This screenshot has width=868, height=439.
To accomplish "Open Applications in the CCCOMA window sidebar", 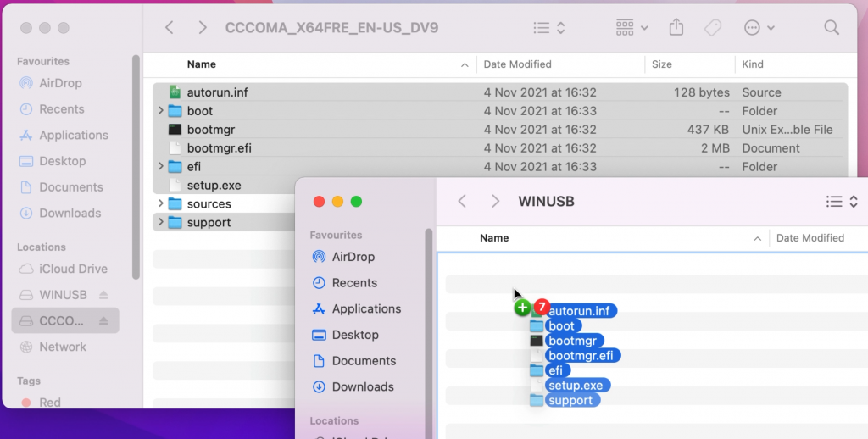I will [64, 135].
